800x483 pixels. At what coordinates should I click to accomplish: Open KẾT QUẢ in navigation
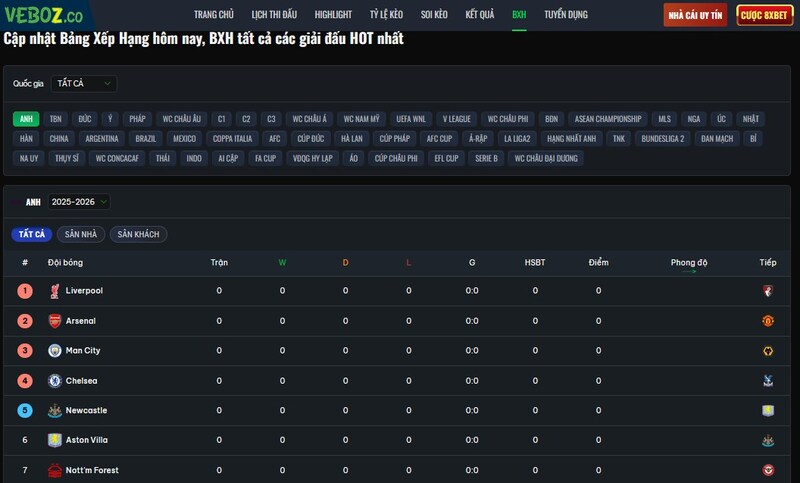coord(480,15)
